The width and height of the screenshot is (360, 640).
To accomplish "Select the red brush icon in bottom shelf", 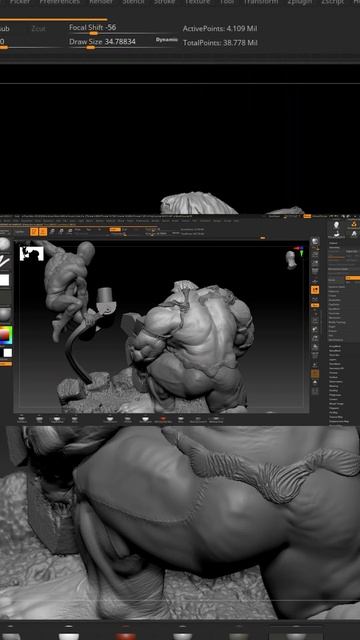I will [162, 419].
